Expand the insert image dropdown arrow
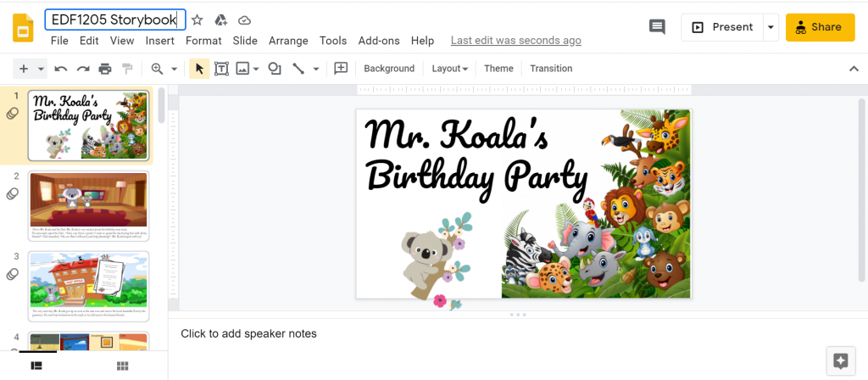The width and height of the screenshot is (868, 380). [x=256, y=70]
